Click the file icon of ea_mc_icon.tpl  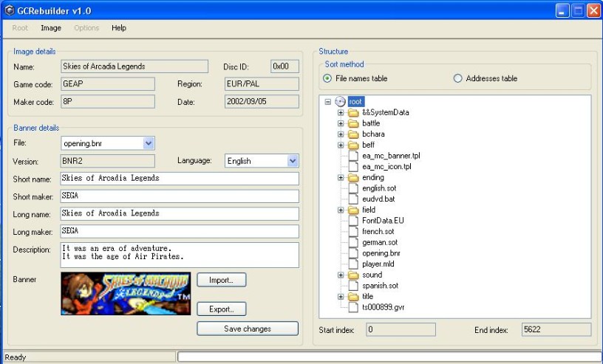(x=353, y=166)
